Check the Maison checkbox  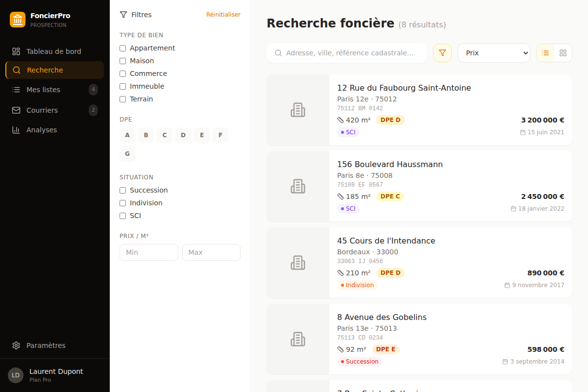pyautogui.click(x=123, y=61)
